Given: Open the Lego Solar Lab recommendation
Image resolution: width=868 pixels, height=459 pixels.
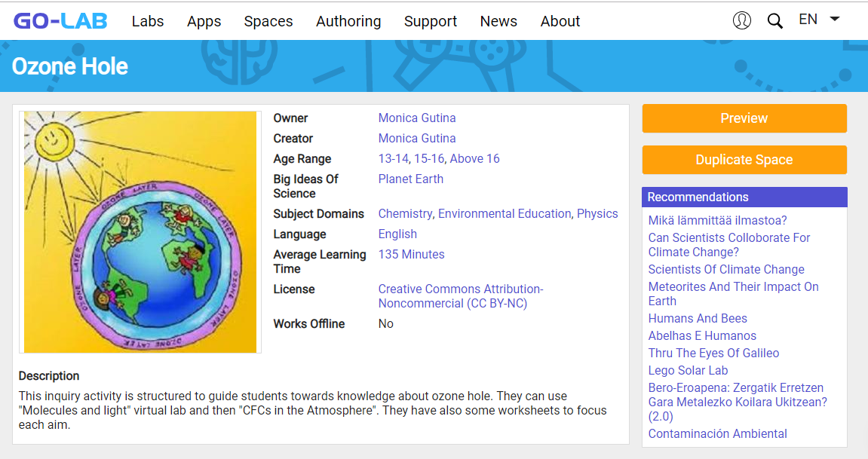Looking at the screenshot, I should pyautogui.click(x=688, y=370).
